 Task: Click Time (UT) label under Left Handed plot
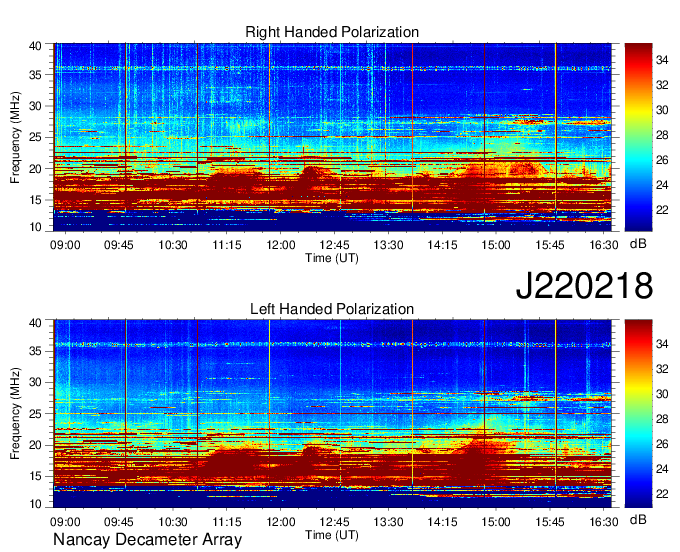pos(332,535)
